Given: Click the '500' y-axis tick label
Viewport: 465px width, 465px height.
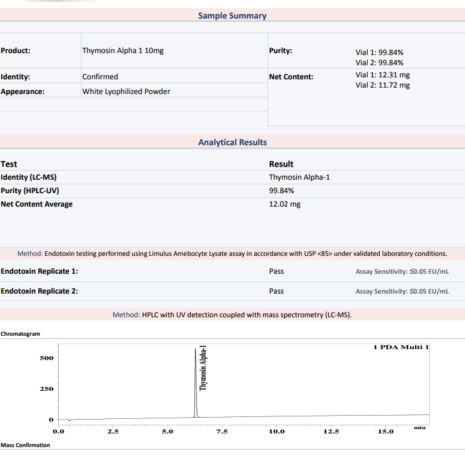Looking at the screenshot, I should point(46,358).
